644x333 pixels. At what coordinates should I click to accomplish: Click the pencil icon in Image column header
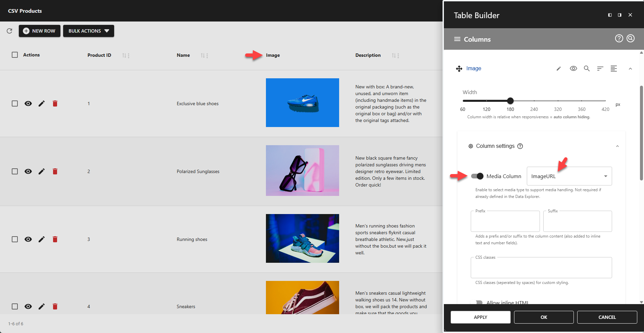pyautogui.click(x=559, y=69)
